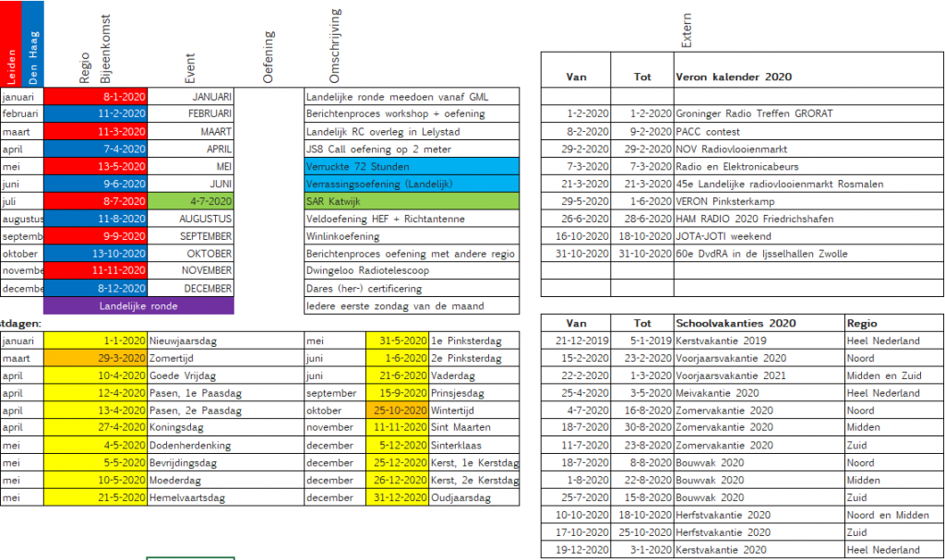The image size is (945, 560).
Task: Click the blue Den Haag column header
Action: (31, 44)
